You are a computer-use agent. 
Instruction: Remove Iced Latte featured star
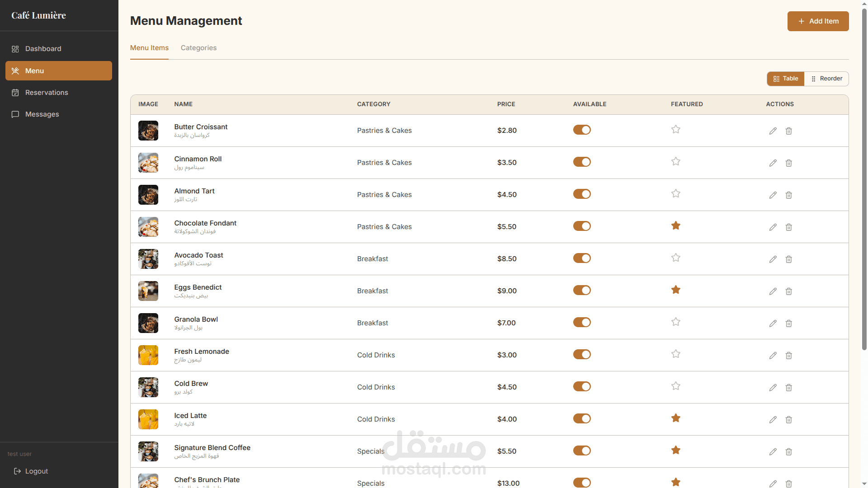coord(675,418)
